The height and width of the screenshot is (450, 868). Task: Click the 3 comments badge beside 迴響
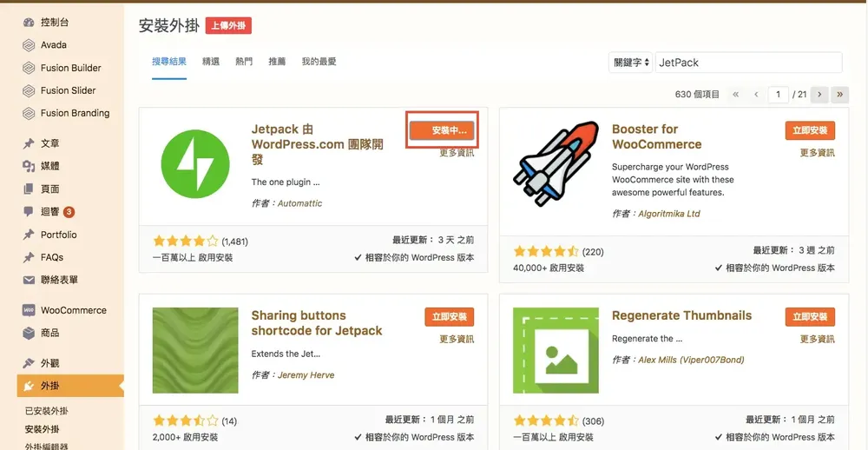(x=69, y=212)
